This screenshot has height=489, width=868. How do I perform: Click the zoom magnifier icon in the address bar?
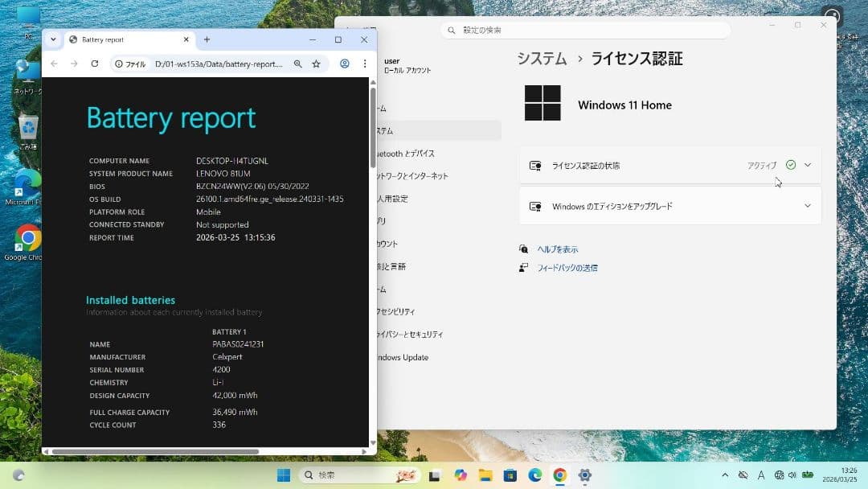coord(298,62)
